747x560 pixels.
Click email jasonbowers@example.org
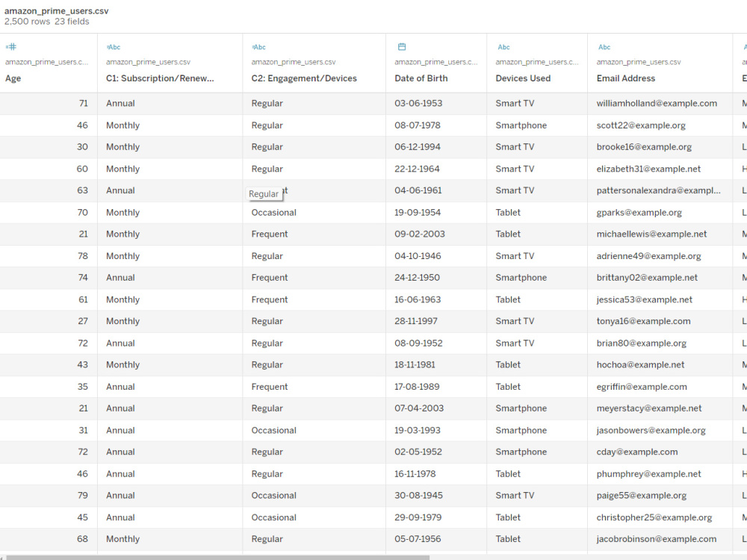(x=651, y=431)
